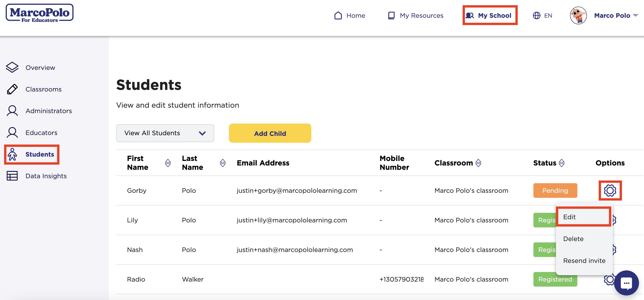Click the Add Child button
This screenshot has height=300, width=644.
click(270, 133)
